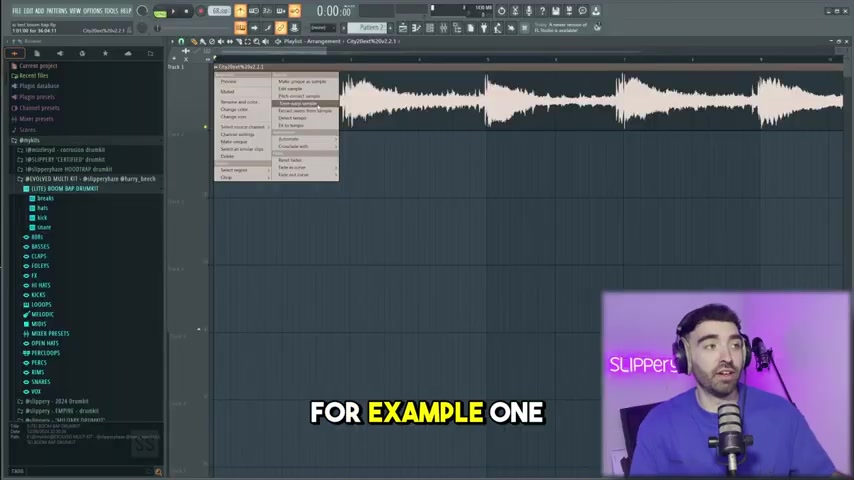
Task: Expand the Automate submenu
Action: (305, 139)
